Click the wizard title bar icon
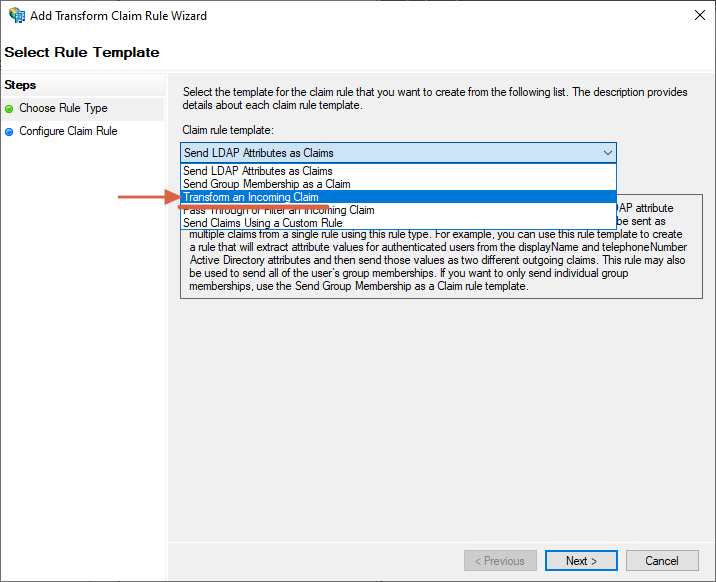 (x=17, y=15)
